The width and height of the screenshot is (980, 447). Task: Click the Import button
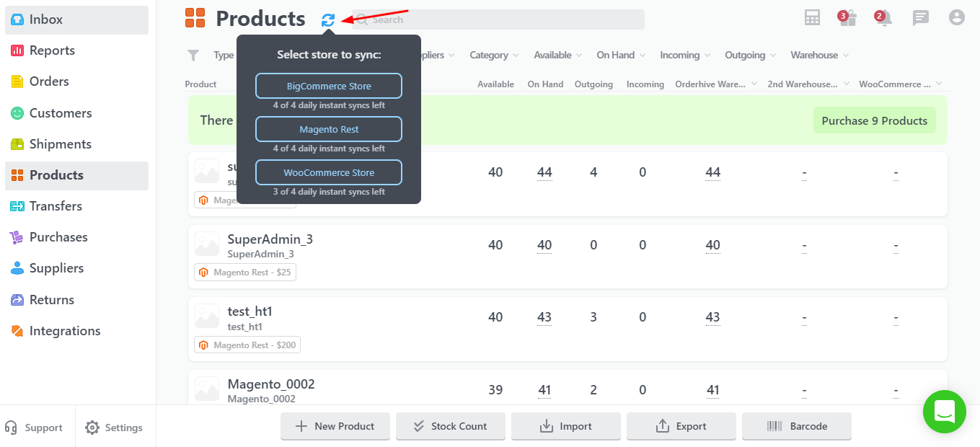tap(566, 426)
